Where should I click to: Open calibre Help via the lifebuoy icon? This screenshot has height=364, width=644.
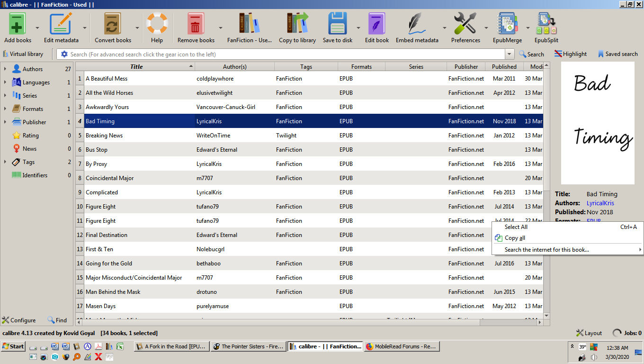157,24
